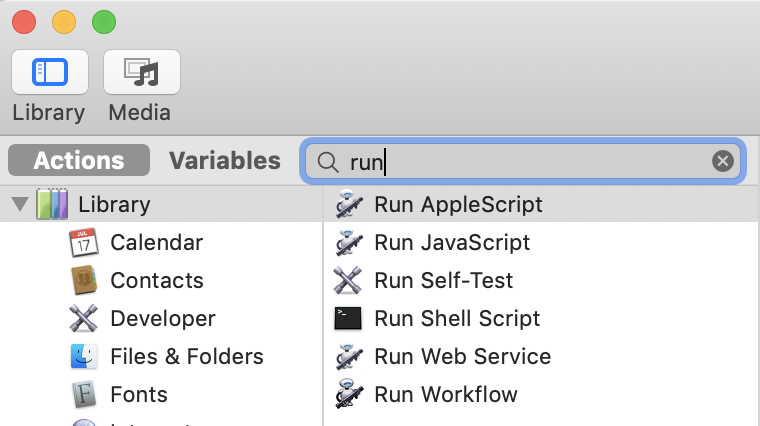Clear the search field text
Screen dimensions: 760x426
[x=722, y=161]
